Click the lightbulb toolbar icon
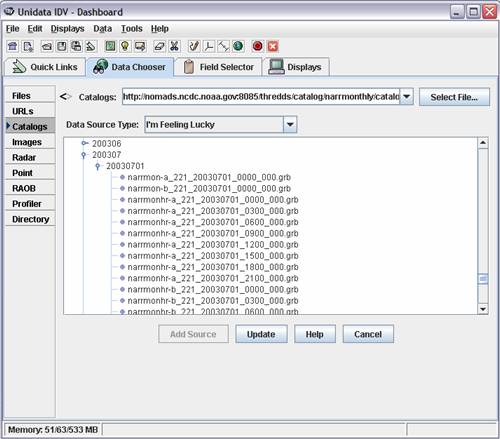The width and height of the screenshot is (500, 439). point(125,46)
